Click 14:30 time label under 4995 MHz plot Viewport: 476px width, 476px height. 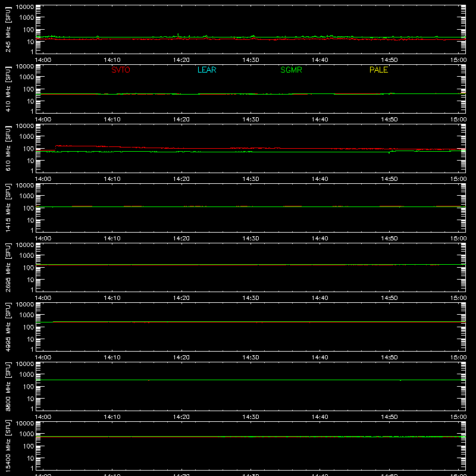(250, 358)
